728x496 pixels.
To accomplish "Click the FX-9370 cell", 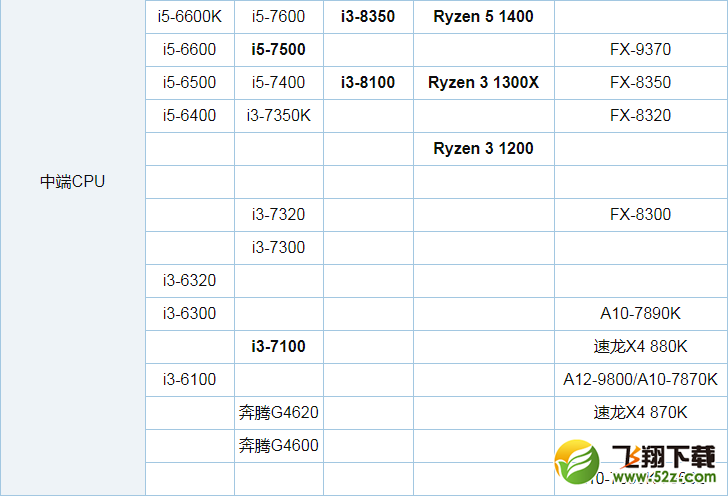I will click(x=640, y=49).
